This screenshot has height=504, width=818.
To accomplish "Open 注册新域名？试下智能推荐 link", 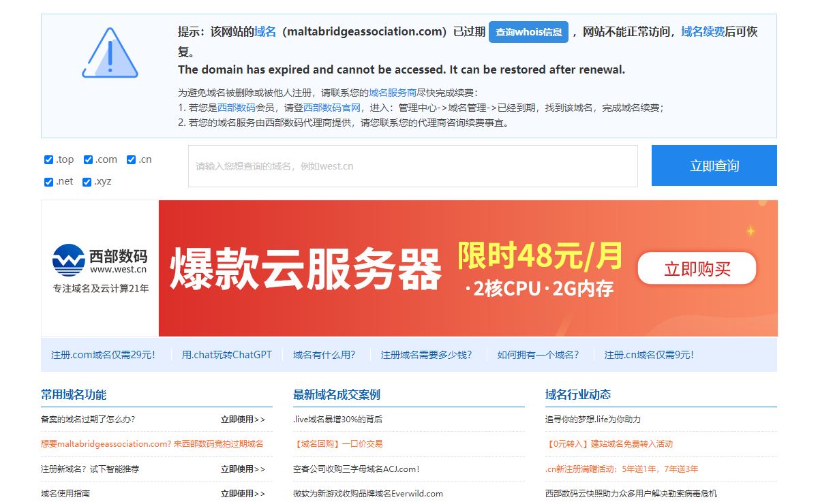I will pyautogui.click(x=90, y=469).
